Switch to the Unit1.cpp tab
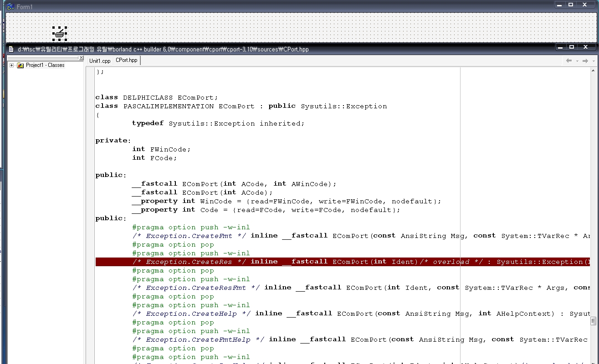599x364 pixels. tap(100, 61)
